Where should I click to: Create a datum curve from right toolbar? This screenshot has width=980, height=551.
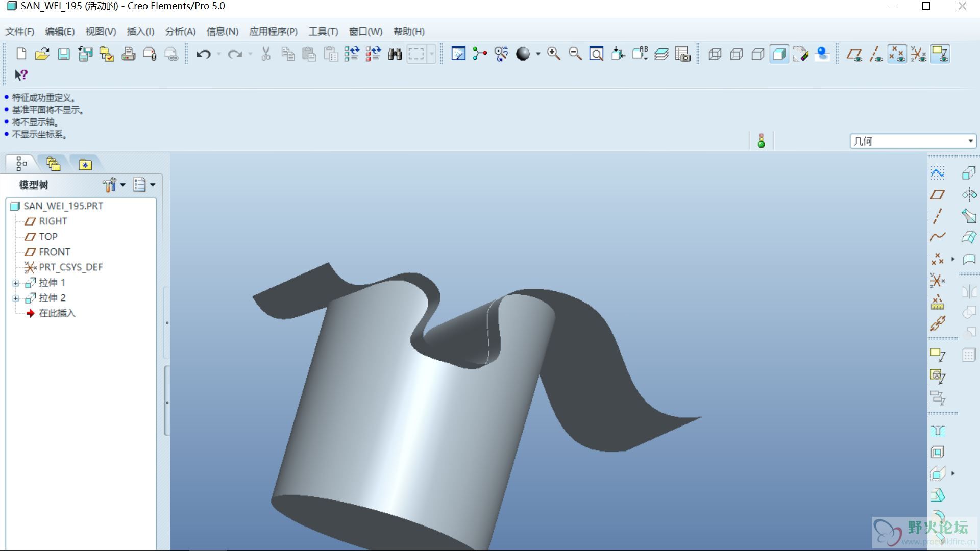(938, 237)
